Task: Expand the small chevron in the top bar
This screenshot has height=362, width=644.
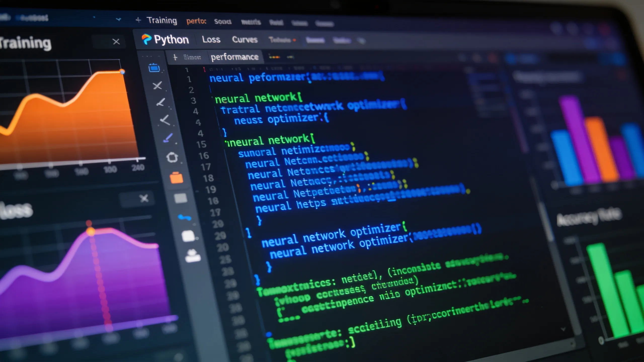Action: [118, 19]
